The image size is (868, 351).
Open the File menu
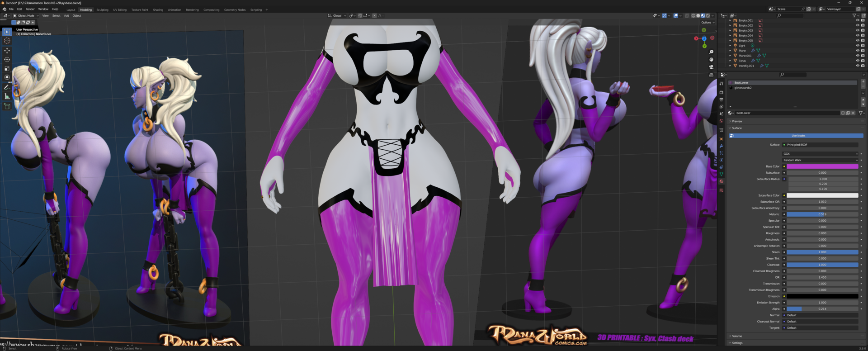(11, 9)
